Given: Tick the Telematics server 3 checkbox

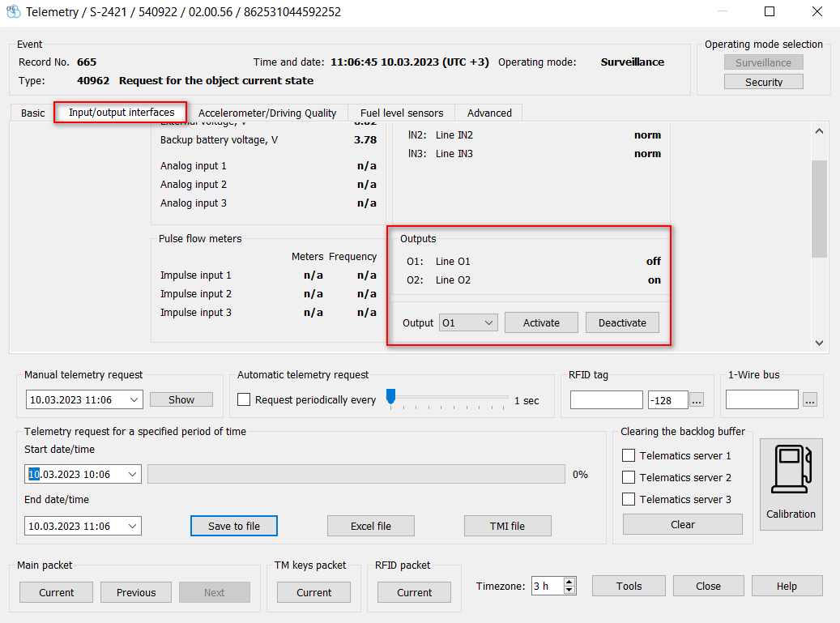Looking at the screenshot, I should click(628, 500).
